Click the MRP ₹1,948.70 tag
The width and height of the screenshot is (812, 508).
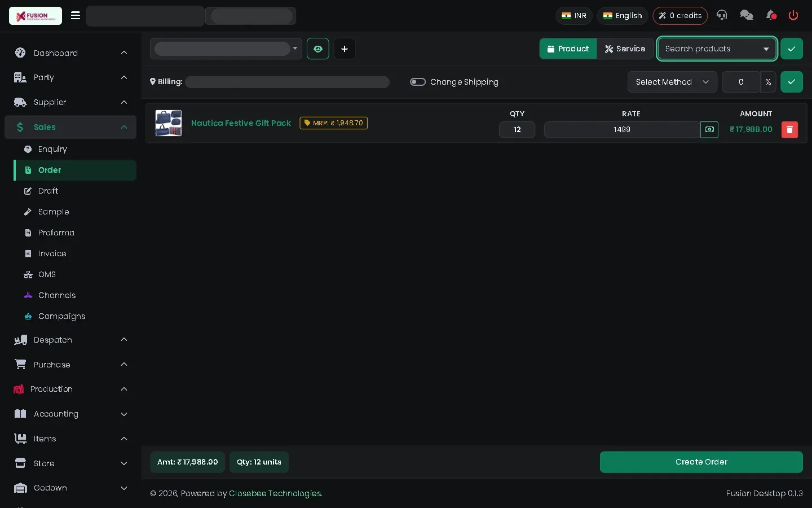(334, 123)
